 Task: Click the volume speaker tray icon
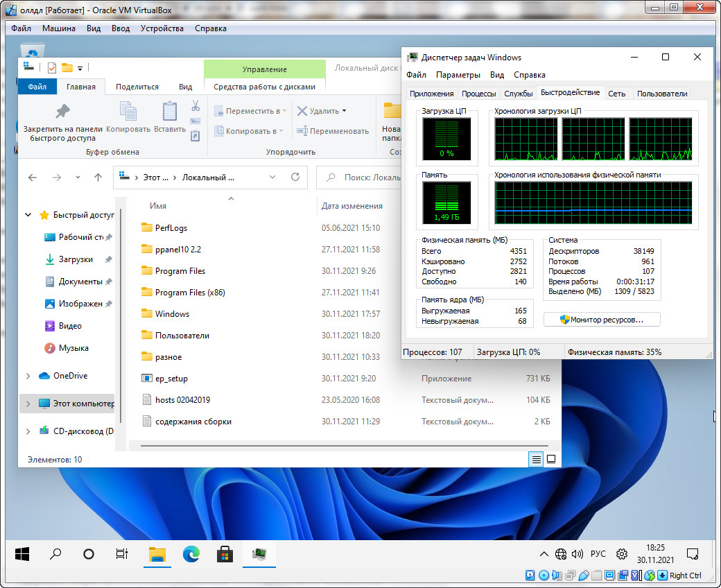pyautogui.click(x=577, y=554)
